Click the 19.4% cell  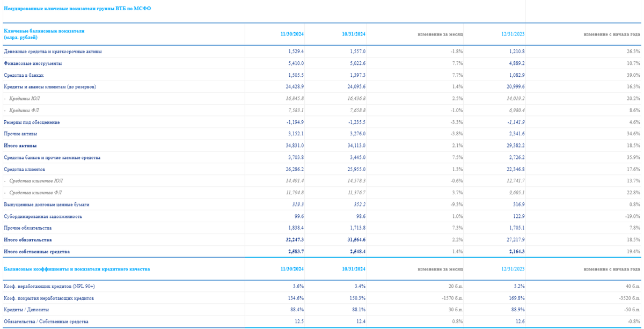click(x=634, y=252)
